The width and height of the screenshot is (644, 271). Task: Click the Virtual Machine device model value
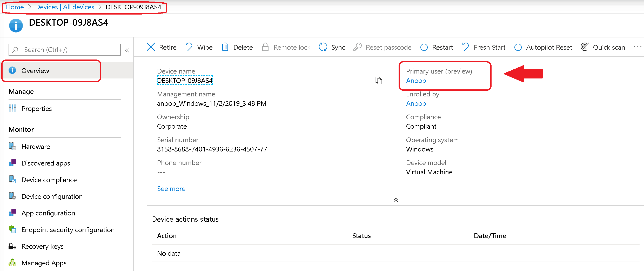(429, 172)
